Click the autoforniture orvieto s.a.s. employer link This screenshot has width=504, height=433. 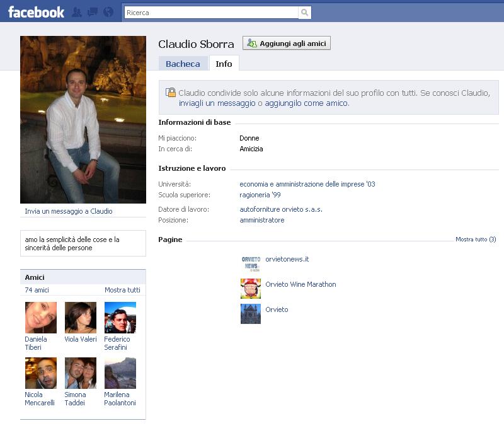click(x=281, y=209)
